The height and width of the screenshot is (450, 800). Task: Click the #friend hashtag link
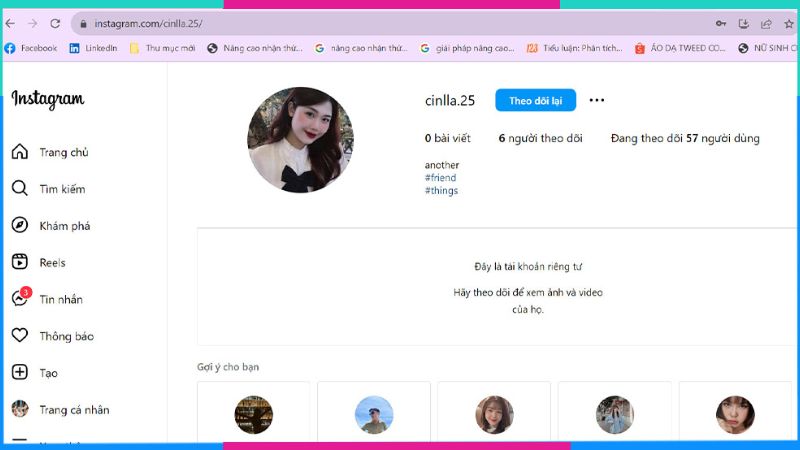[x=440, y=178]
